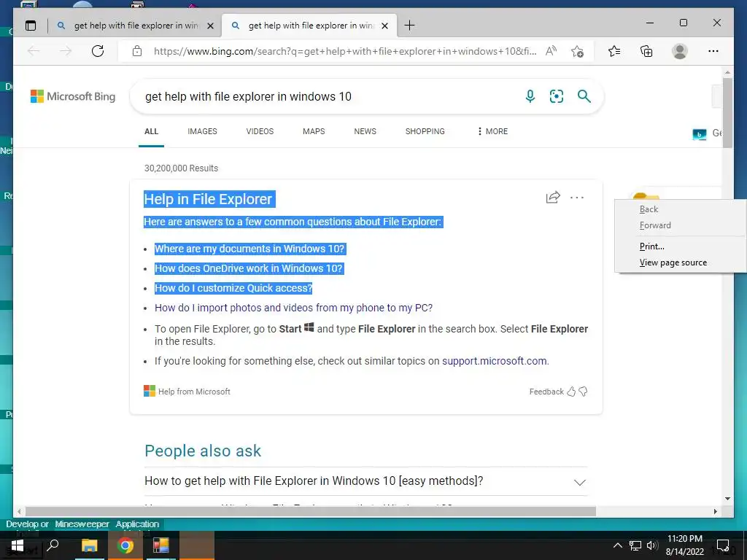Click the lock site information icon
Screen dimensions: 747x560
(x=137, y=51)
